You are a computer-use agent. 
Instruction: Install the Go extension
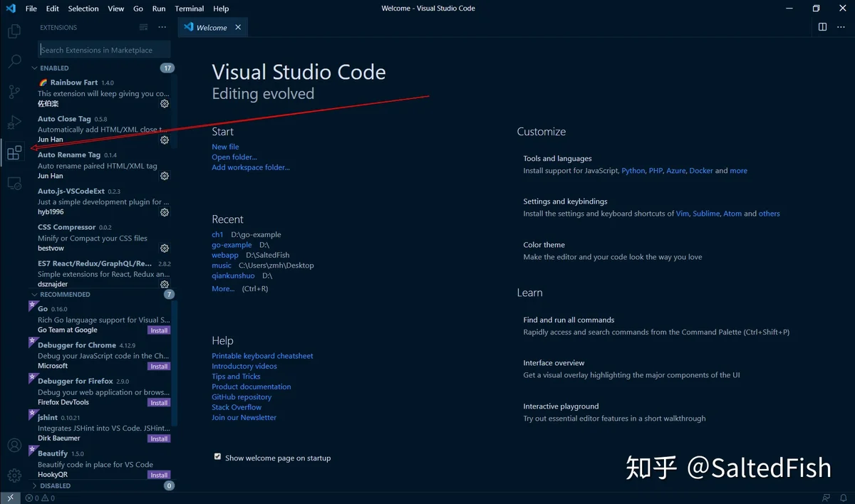(x=159, y=330)
